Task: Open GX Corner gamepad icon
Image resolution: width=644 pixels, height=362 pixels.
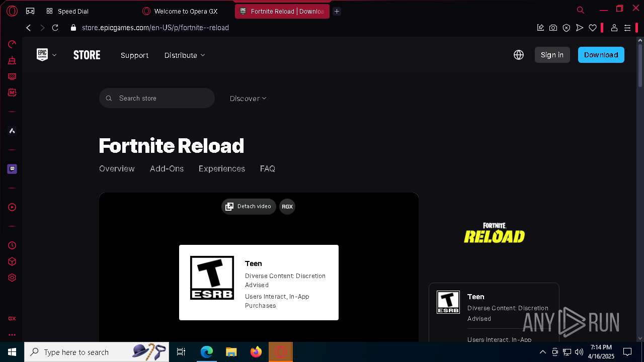Action: pos(30,11)
